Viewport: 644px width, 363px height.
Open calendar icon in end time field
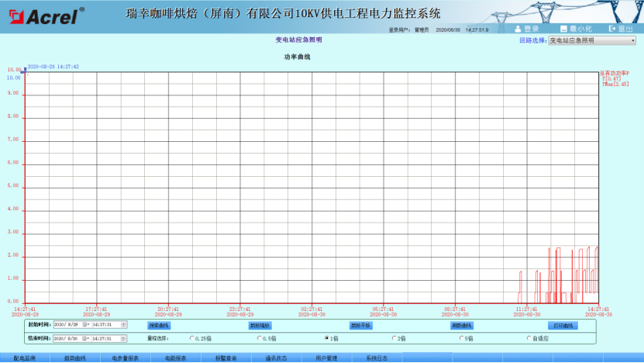[85, 339]
